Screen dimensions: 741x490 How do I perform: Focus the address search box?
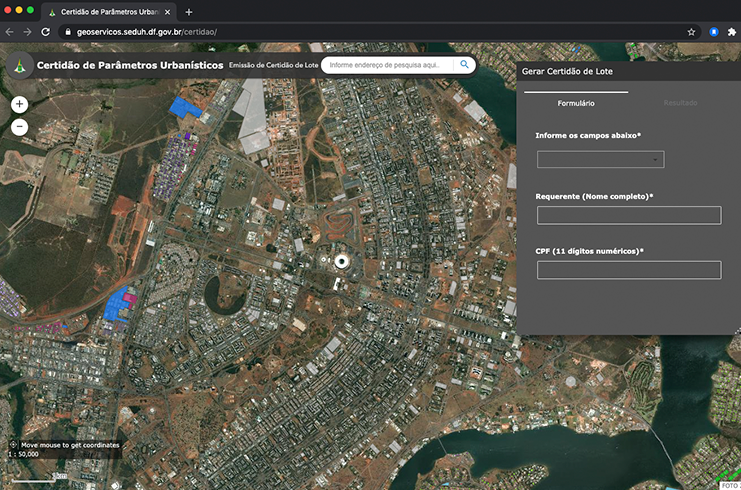pos(387,65)
